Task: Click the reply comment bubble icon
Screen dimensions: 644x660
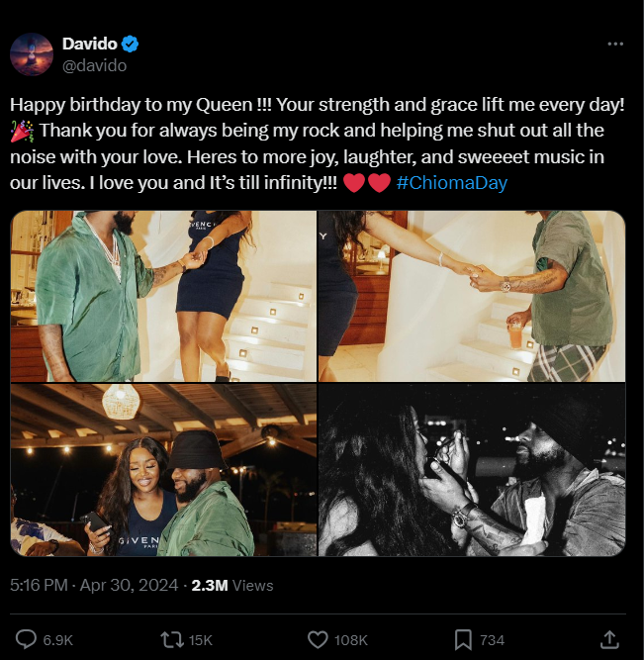Action: coord(27,639)
